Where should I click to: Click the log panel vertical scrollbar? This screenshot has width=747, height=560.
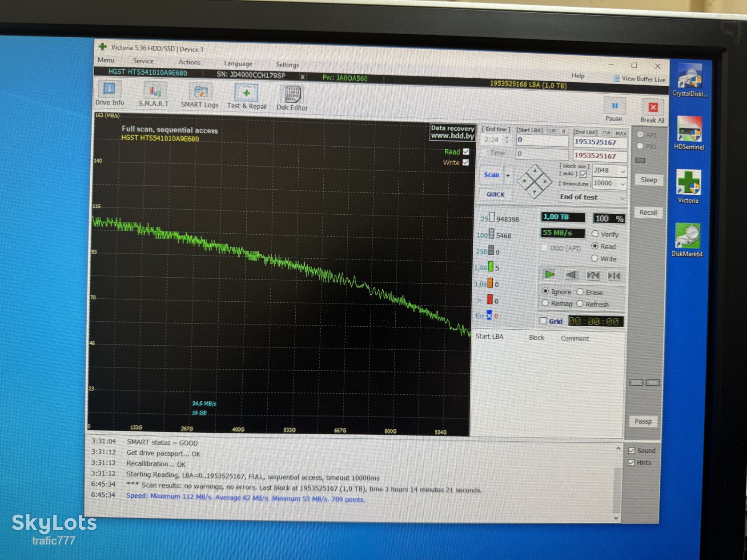tap(617, 484)
